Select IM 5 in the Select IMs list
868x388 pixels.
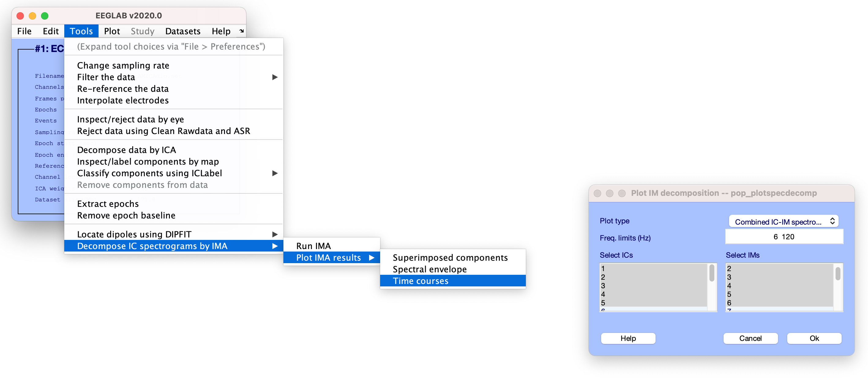point(729,294)
